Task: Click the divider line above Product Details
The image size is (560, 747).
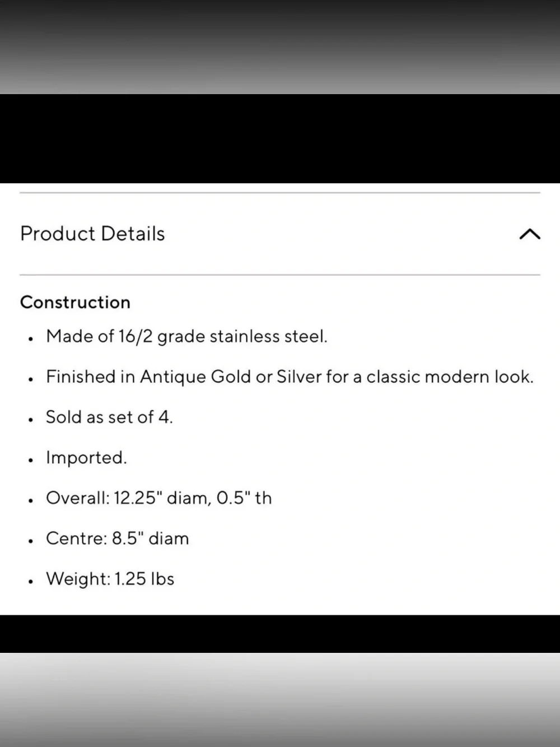Action: point(280,193)
